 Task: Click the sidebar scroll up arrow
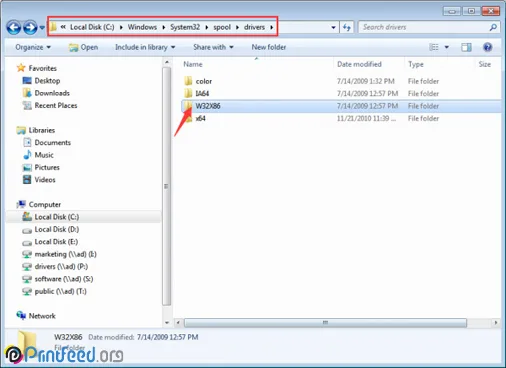coord(167,62)
